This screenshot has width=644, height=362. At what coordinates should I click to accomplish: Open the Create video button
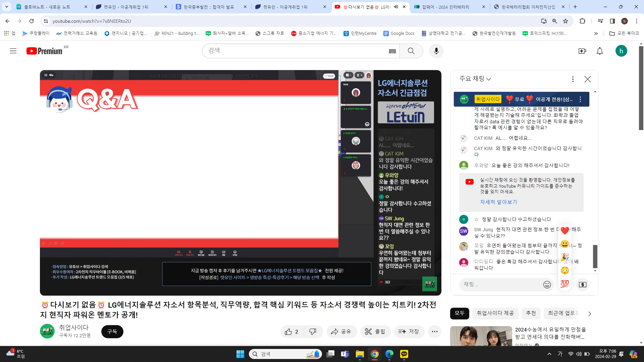click(x=582, y=51)
